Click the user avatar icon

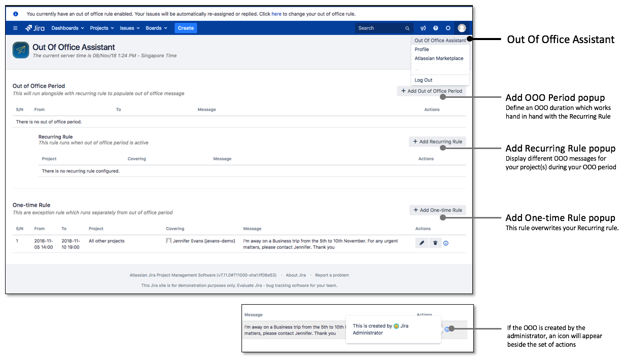tap(462, 28)
